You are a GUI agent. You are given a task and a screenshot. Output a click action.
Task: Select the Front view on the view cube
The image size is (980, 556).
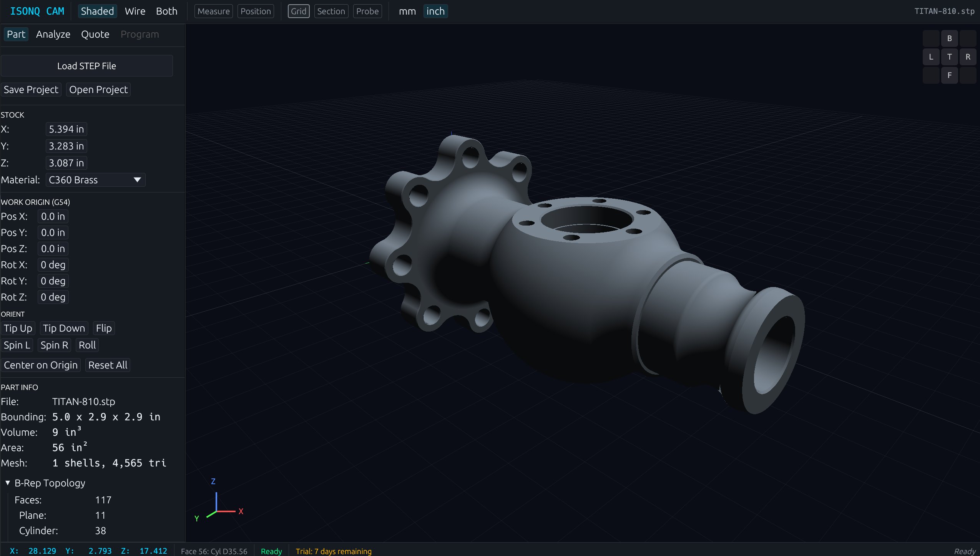950,75
